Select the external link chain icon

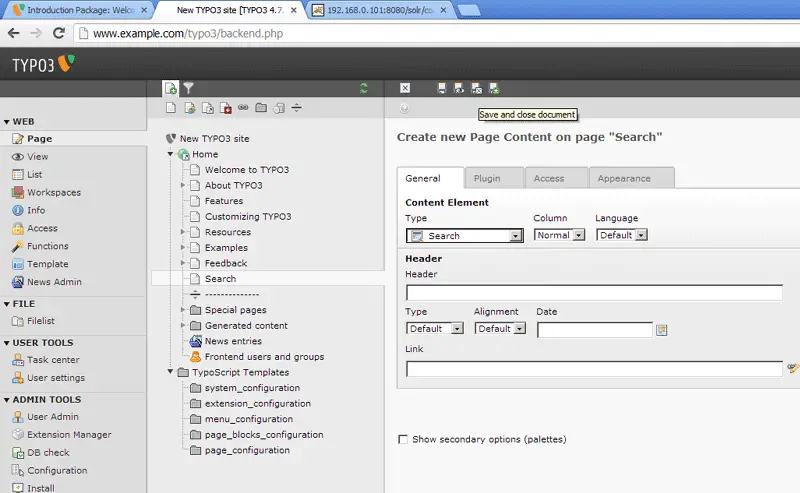(x=243, y=108)
